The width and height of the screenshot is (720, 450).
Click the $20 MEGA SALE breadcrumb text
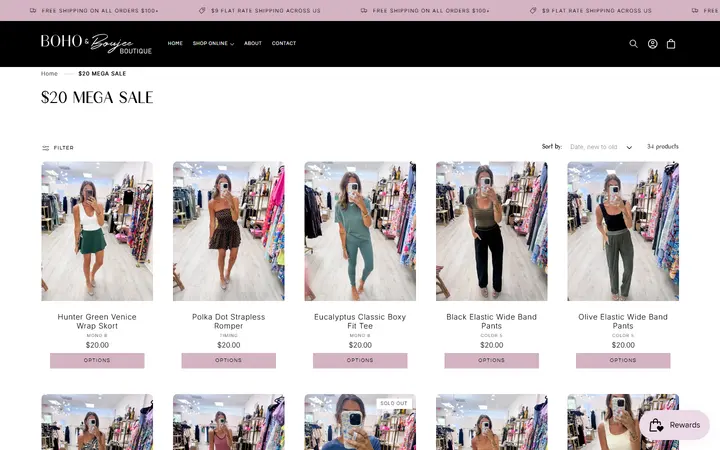click(x=102, y=73)
